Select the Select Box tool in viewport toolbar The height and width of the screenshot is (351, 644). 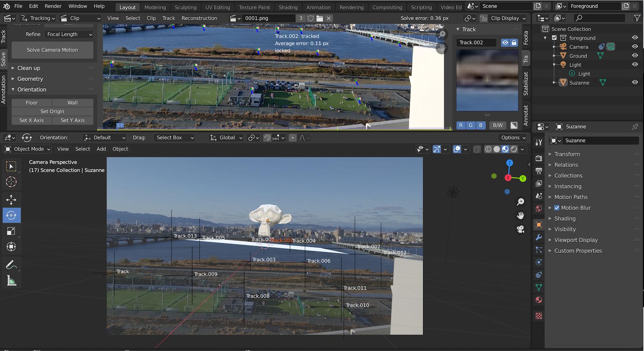[x=11, y=166]
